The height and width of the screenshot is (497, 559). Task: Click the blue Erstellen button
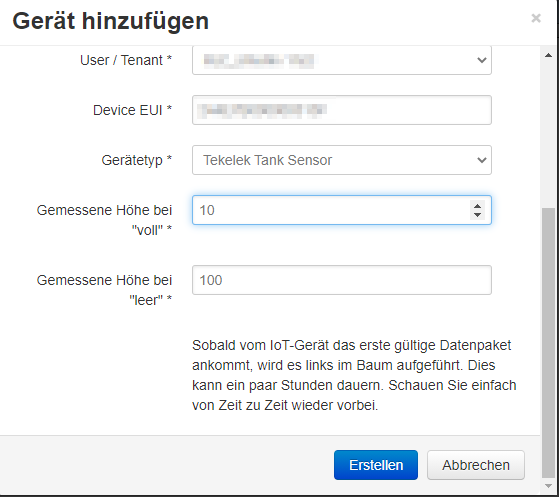point(376,465)
